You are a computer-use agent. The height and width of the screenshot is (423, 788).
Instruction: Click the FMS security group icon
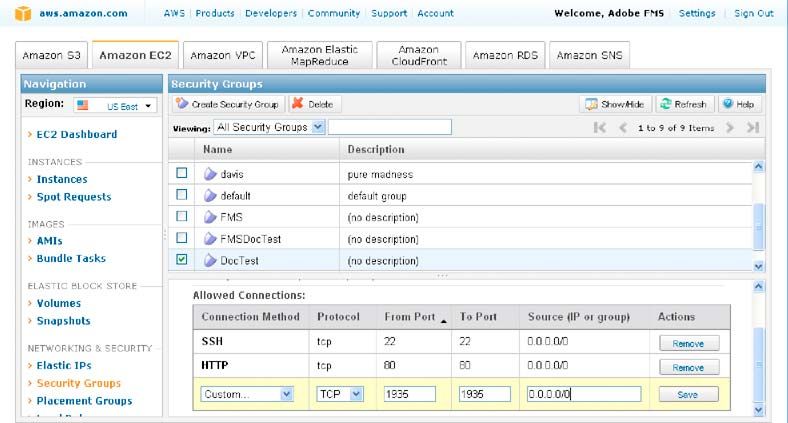pos(210,217)
